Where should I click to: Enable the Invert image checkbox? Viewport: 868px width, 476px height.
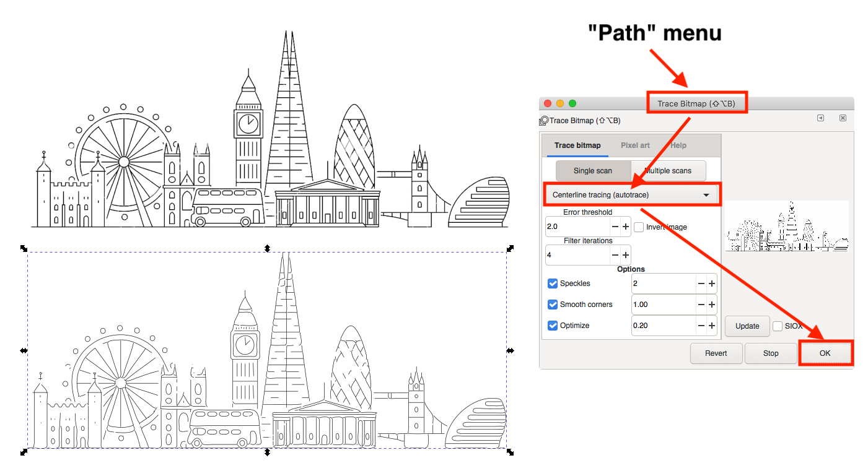click(639, 227)
